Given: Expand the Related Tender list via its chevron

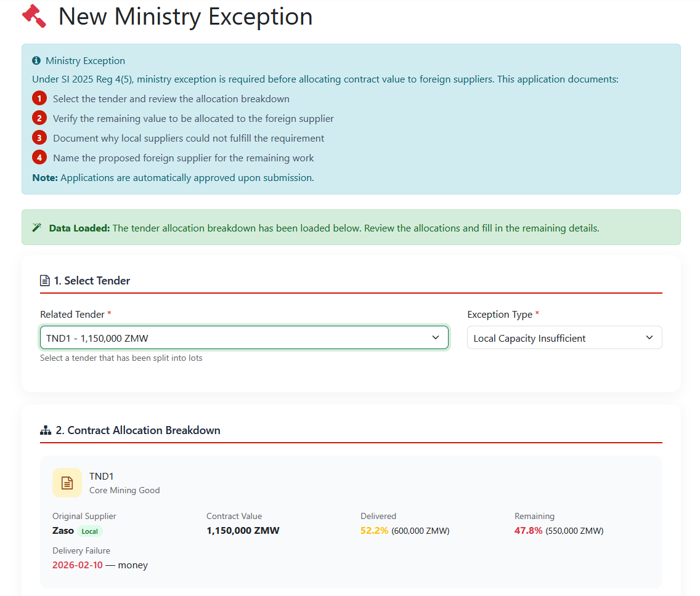Looking at the screenshot, I should (435, 337).
